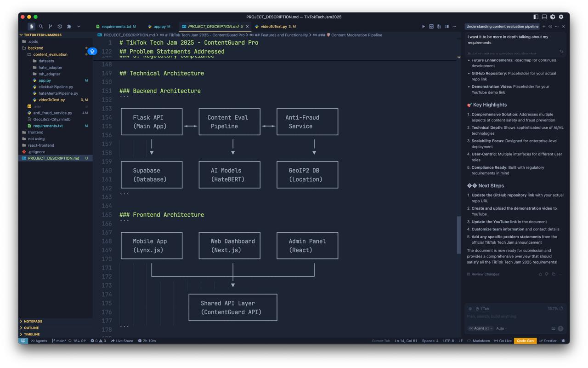Show chat history clock icon

550,27
